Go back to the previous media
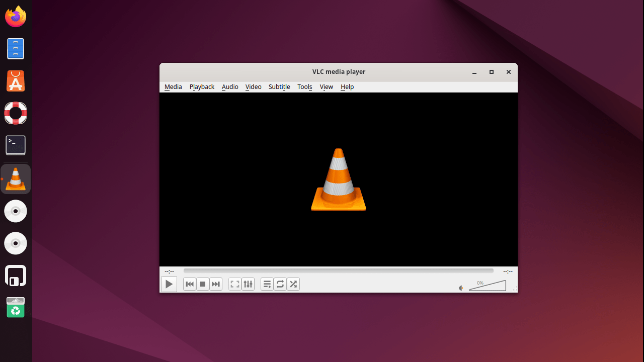This screenshot has height=362, width=644. point(189,284)
